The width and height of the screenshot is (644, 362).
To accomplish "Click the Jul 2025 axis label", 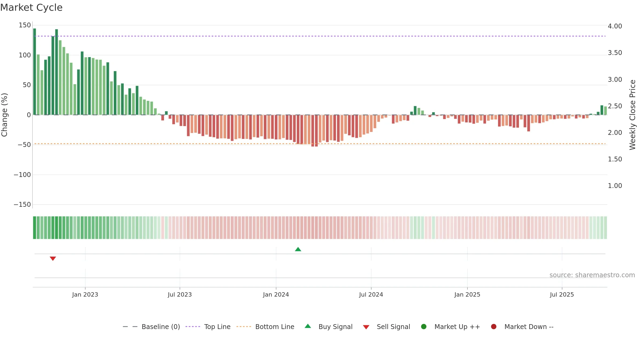I will coord(562,295).
